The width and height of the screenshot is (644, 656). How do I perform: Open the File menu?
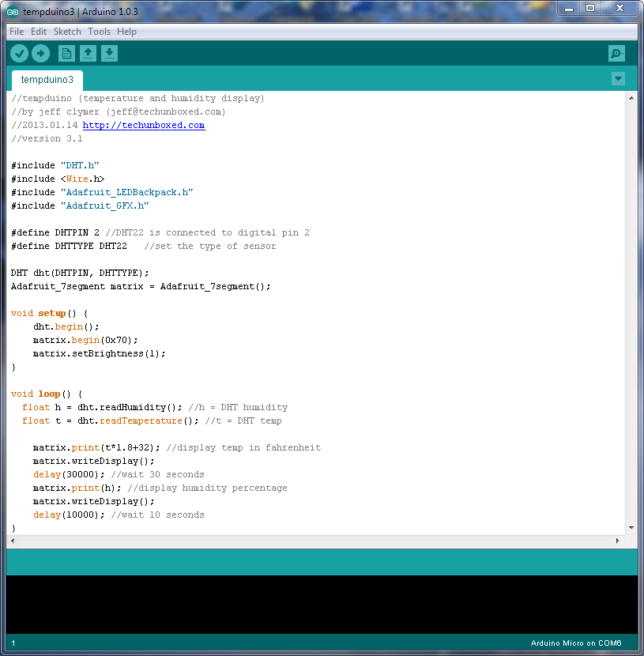[x=17, y=32]
